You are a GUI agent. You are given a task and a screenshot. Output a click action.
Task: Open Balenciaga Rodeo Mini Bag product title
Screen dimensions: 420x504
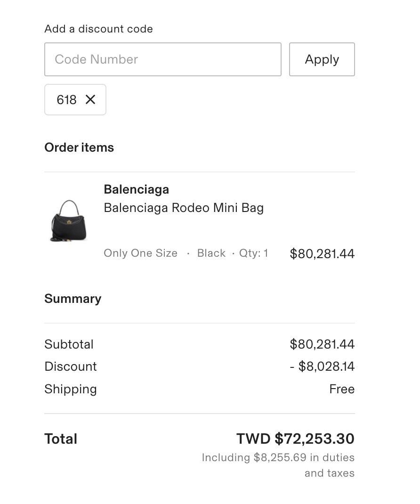pos(184,208)
